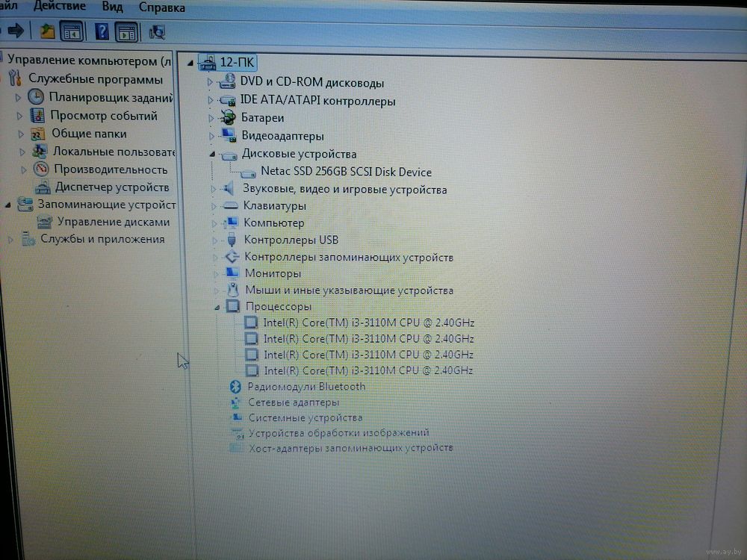The width and height of the screenshot is (747, 560).
Task: Expand the Батареи arrow
Action: [x=211, y=118]
